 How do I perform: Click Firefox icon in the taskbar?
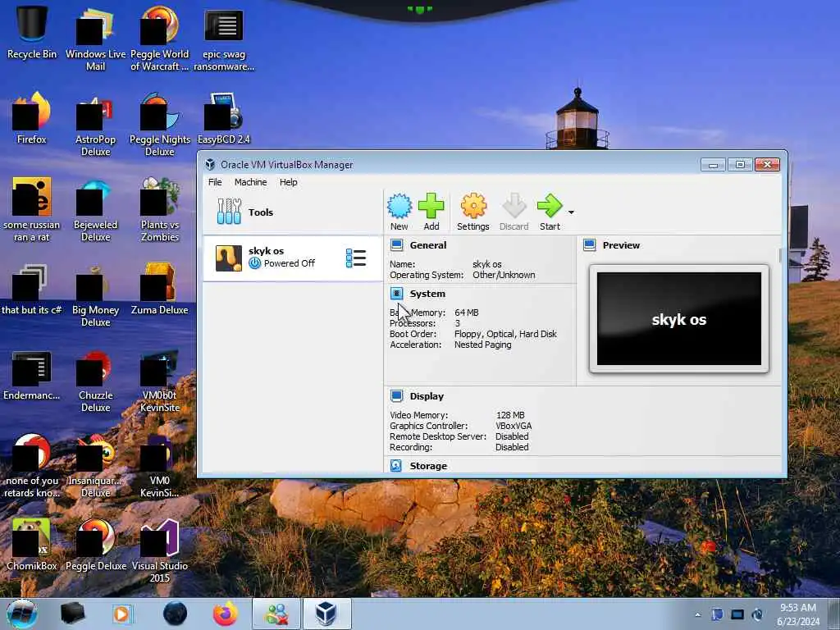225,614
